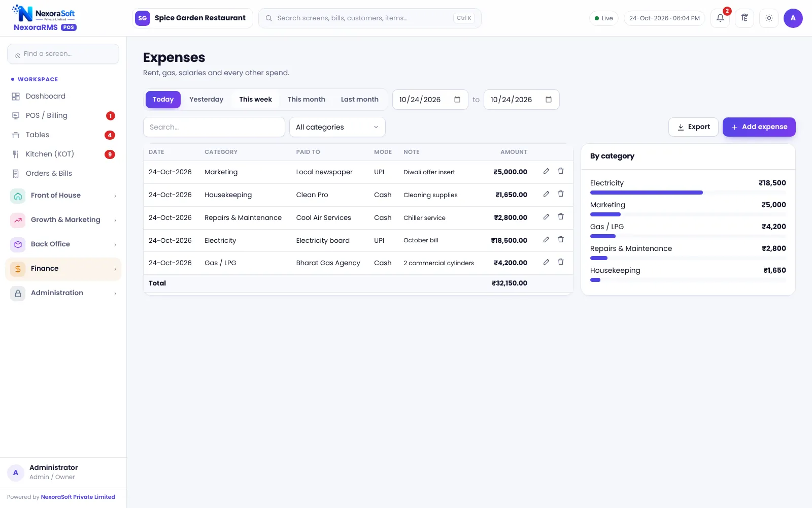Open the Spice Garden Restaurant selector
Image resolution: width=812 pixels, height=508 pixels.
tap(192, 18)
